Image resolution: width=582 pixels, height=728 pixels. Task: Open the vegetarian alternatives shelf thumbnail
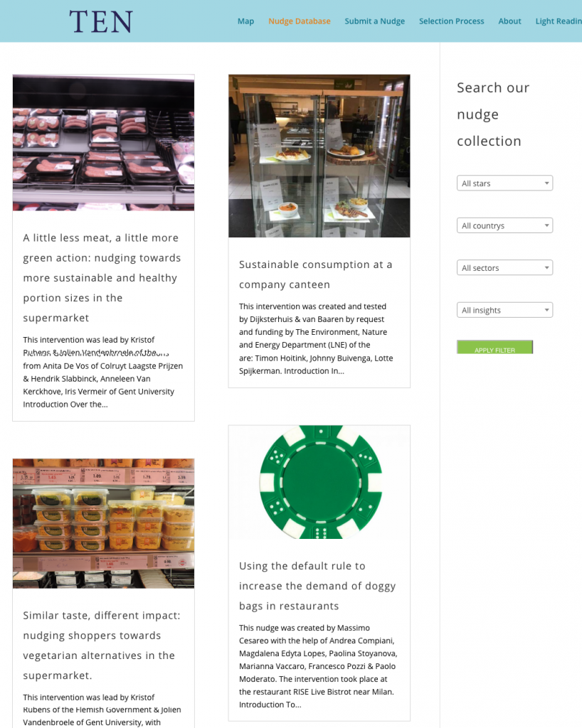(x=104, y=523)
